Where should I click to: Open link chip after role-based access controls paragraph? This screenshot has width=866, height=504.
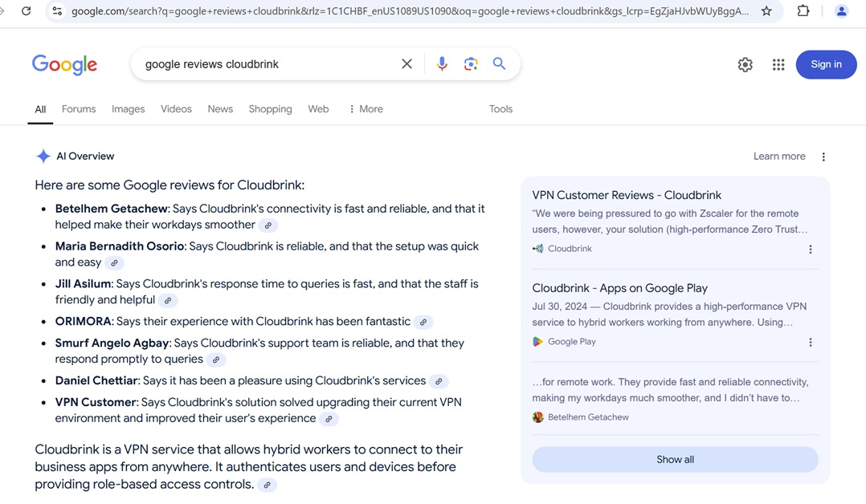click(267, 485)
